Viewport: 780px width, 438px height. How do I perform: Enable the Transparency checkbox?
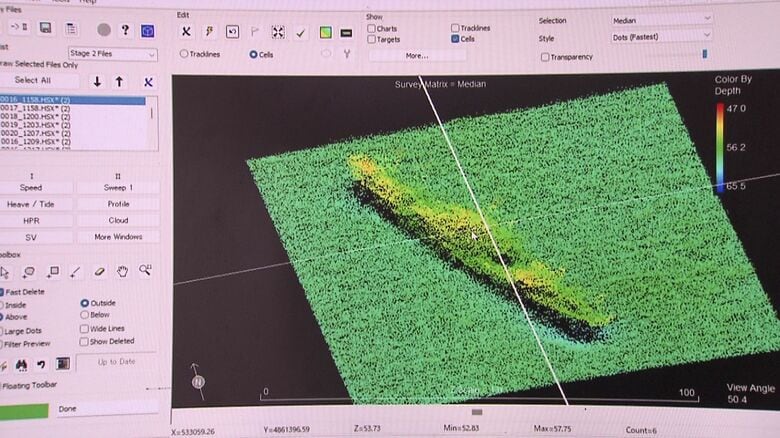tap(545, 57)
